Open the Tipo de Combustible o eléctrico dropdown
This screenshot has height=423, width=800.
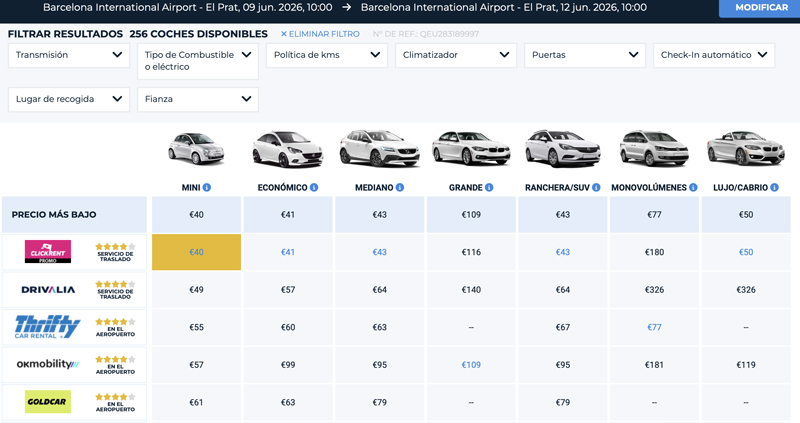[198, 61]
